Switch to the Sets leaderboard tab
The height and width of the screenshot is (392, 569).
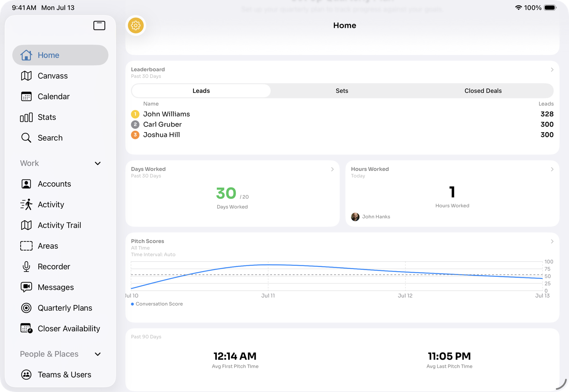pos(342,91)
